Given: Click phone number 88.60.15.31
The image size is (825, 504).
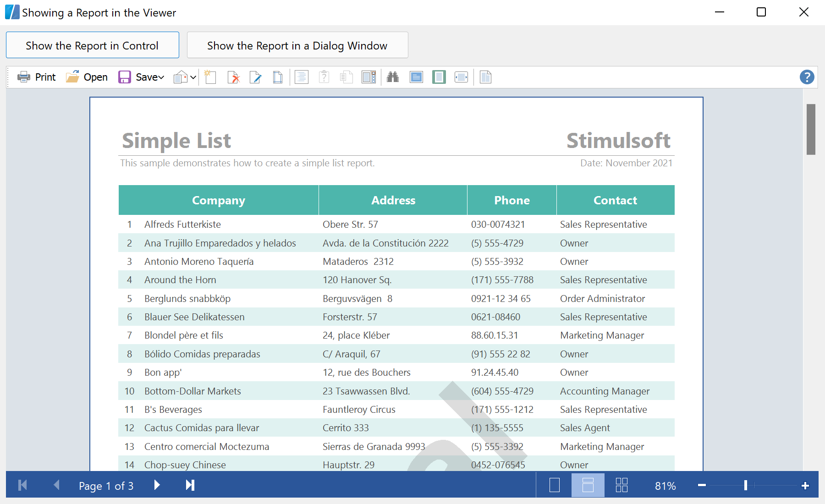Looking at the screenshot, I should 495,335.
